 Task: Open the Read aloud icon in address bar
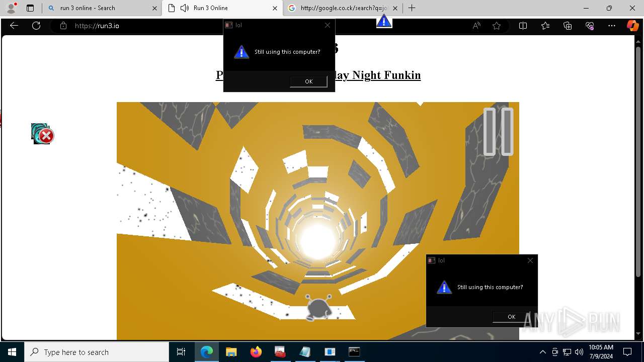pyautogui.click(x=476, y=26)
